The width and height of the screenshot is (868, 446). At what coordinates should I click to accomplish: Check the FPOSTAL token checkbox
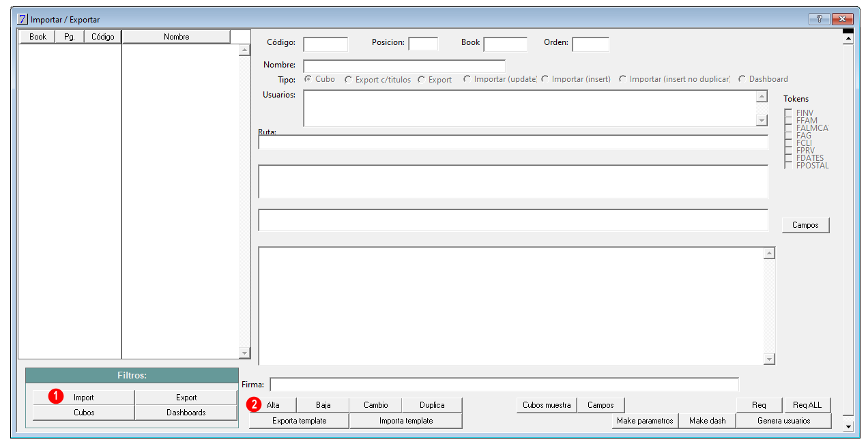788,166
